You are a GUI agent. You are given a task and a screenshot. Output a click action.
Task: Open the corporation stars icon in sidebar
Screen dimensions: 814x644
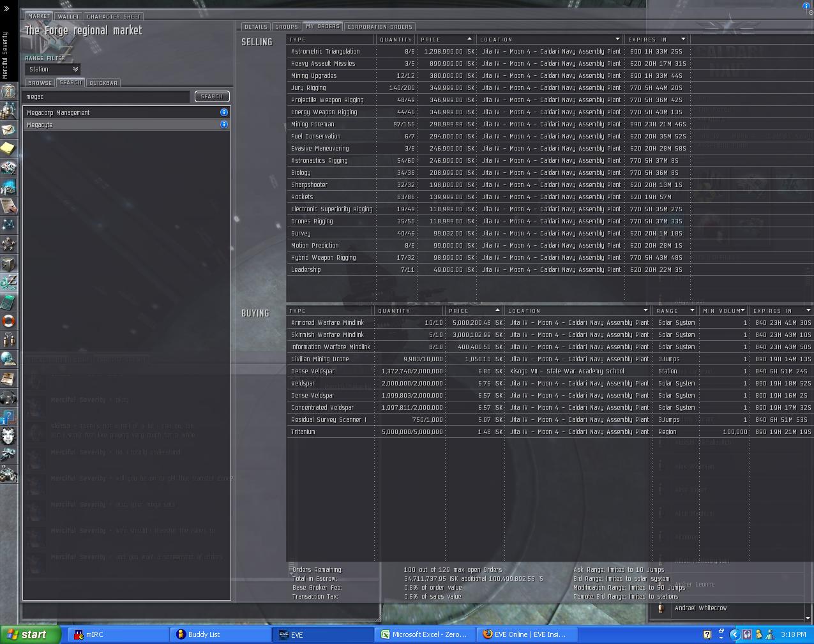(x=8, y=244)
